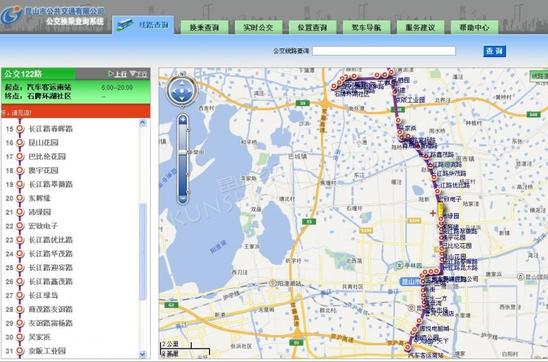Click the map pan compass control

pyautogui.click(x=182, y=91)
